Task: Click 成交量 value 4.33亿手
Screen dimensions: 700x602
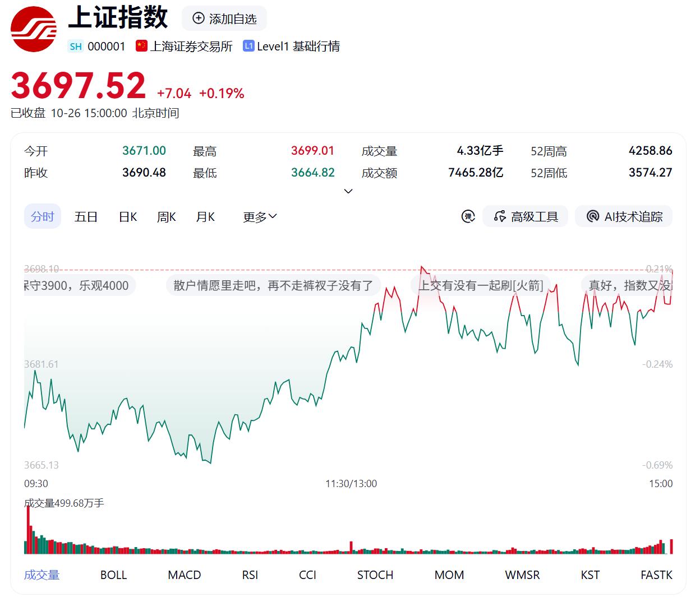Action: (480, 151)
